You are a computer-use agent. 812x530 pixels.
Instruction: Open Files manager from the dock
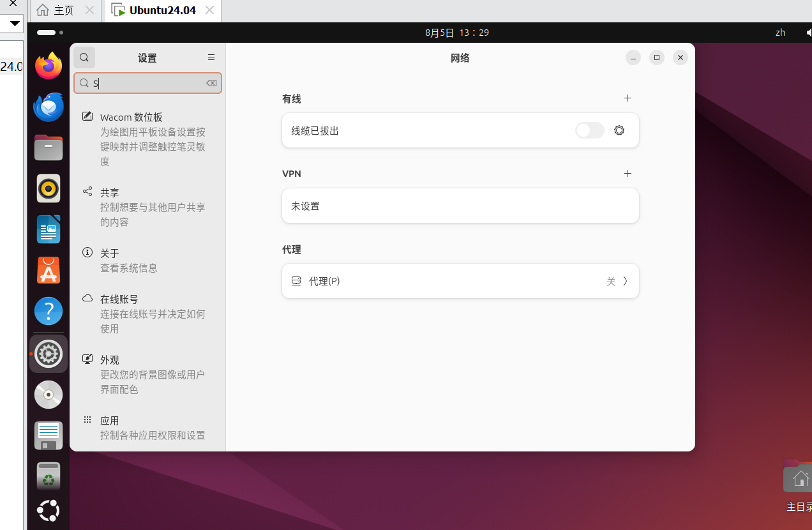coord(49,148)
